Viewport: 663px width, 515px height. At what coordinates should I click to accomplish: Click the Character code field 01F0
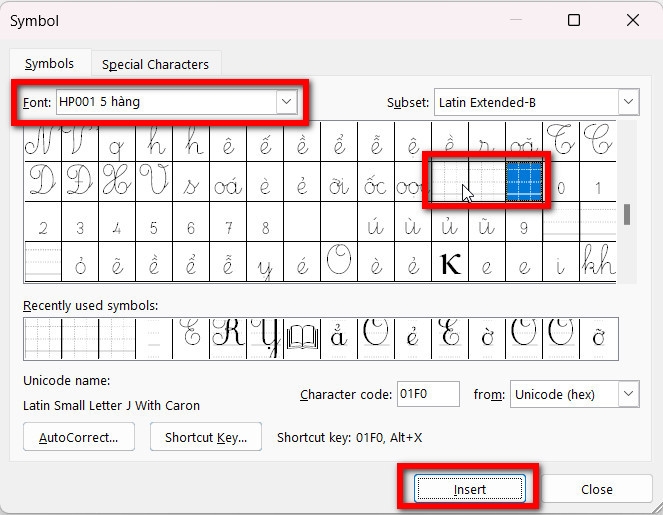point(428,394)
